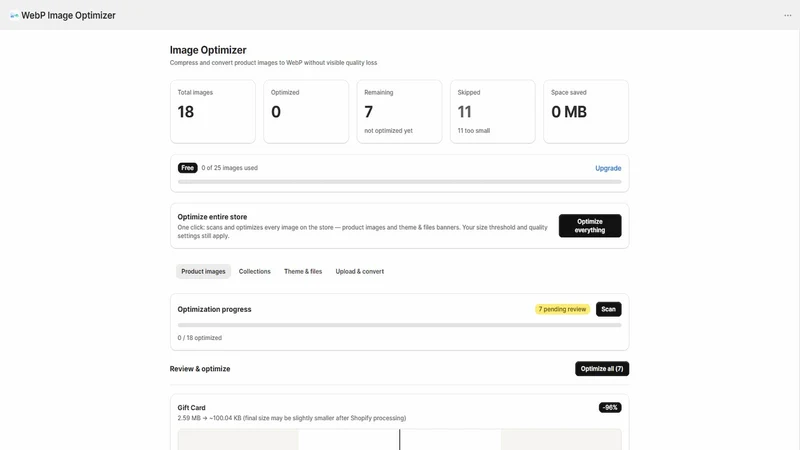Image resolution: width=800 pixels, height=450 pixels.
Task: Click the Optimize everything button
Action: click(590, 226)
